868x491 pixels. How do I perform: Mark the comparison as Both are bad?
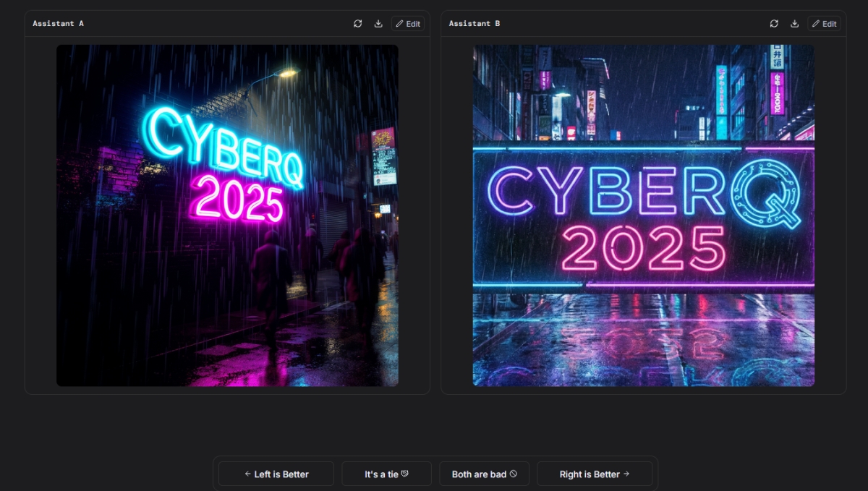pyautogui.click(x=484, y=474)
